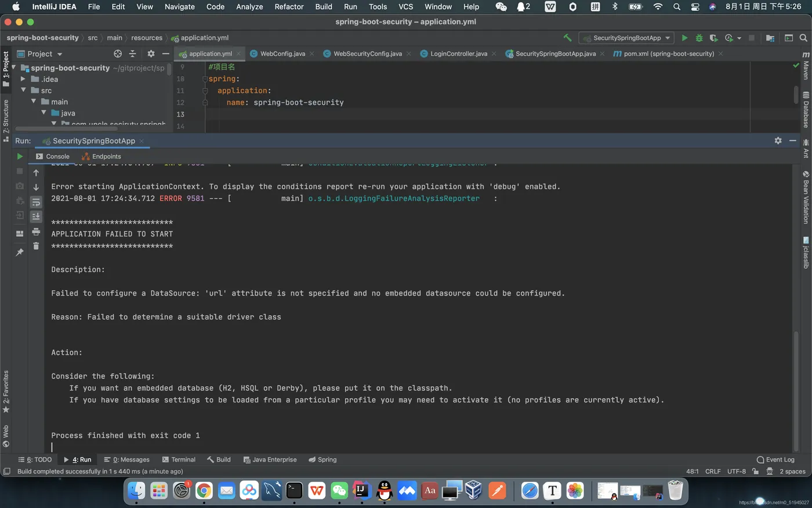Image resolution: width=812 pixels, height=508 pixels.
Task: Open the Messages tool window
Action: click(x=126, y=459)
